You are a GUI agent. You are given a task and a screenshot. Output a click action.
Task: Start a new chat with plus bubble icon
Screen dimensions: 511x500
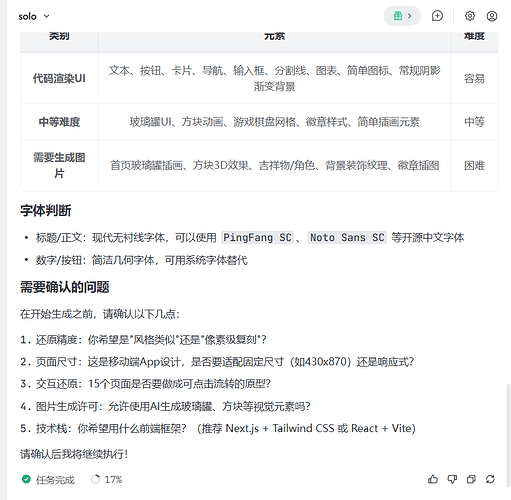tap(437, 16)
